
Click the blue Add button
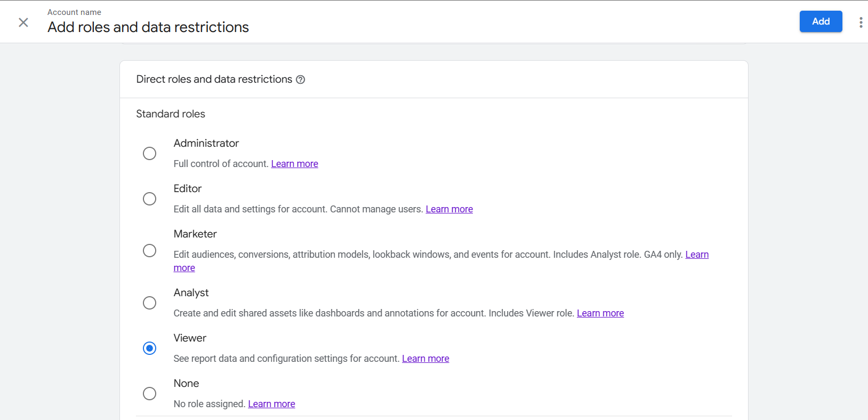point(821,21)
